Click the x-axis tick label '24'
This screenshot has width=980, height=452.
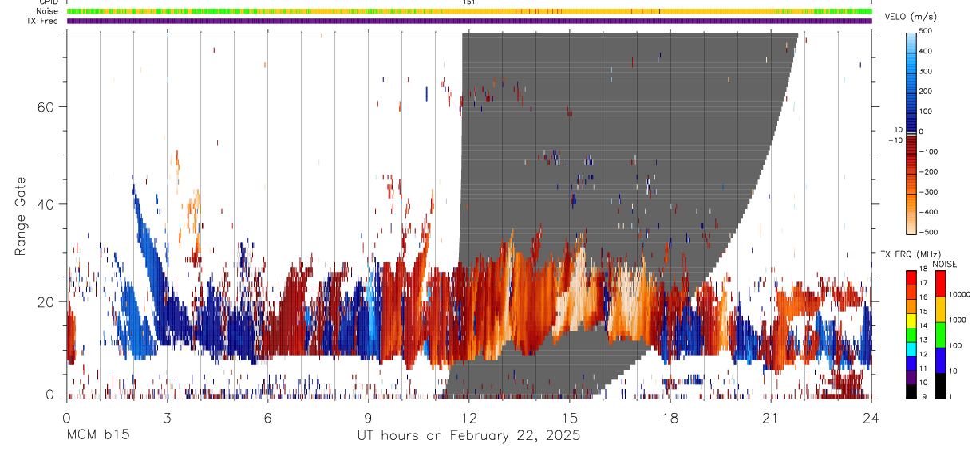[x=871, y=418]
